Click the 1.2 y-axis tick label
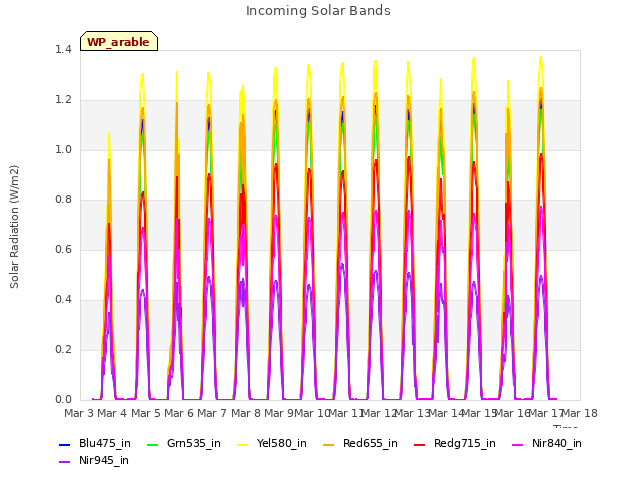Image resolution: width=640 pixels, height=480 pixels. [x=63, y=100]
